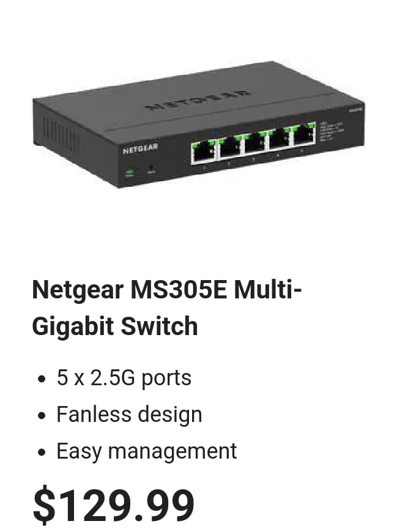Open the Netgear MS305E Multi-Gigabit Switch title
This screenshot has height=532, width=397.
tap(166, 308)
